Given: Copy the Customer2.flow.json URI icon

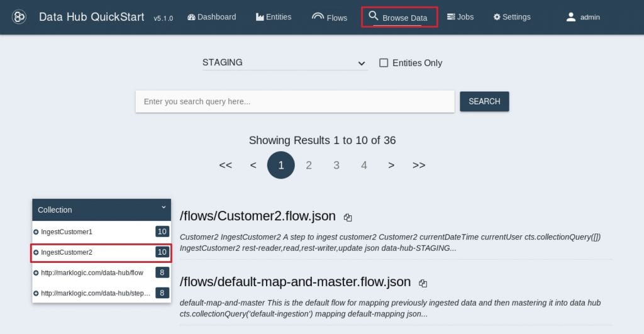Looking at the screenshot, I should [x=348, y=218].
